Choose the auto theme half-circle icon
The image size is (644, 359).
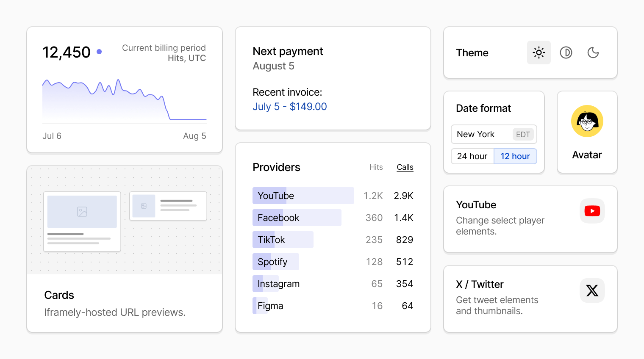[x=566, y=52]
